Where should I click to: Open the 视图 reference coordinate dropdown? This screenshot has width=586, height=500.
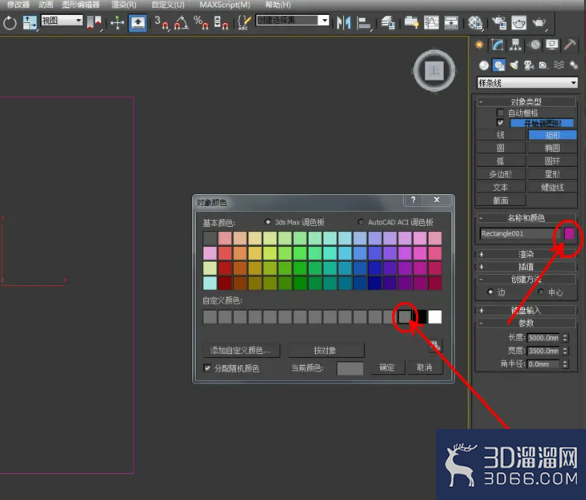62,20
